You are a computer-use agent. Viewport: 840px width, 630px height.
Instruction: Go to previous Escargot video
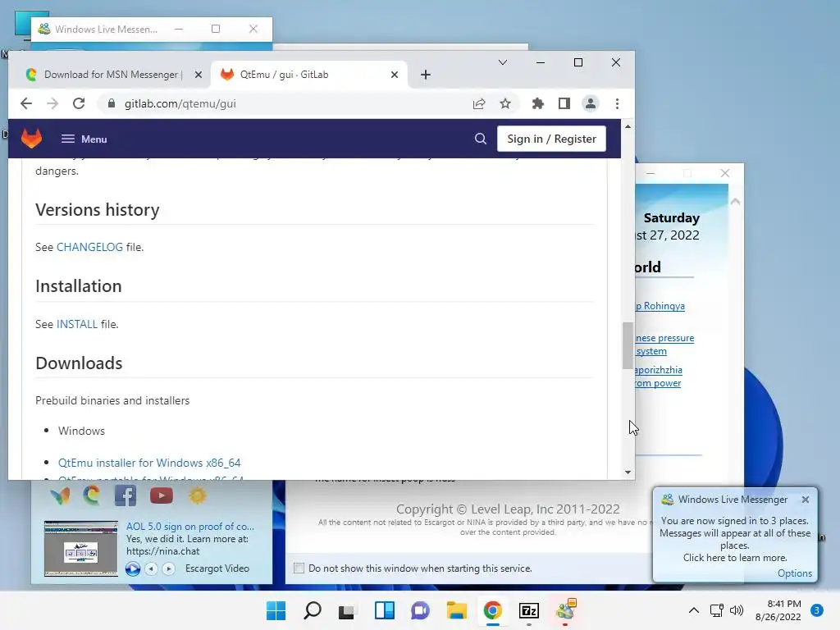coord(152,568)
